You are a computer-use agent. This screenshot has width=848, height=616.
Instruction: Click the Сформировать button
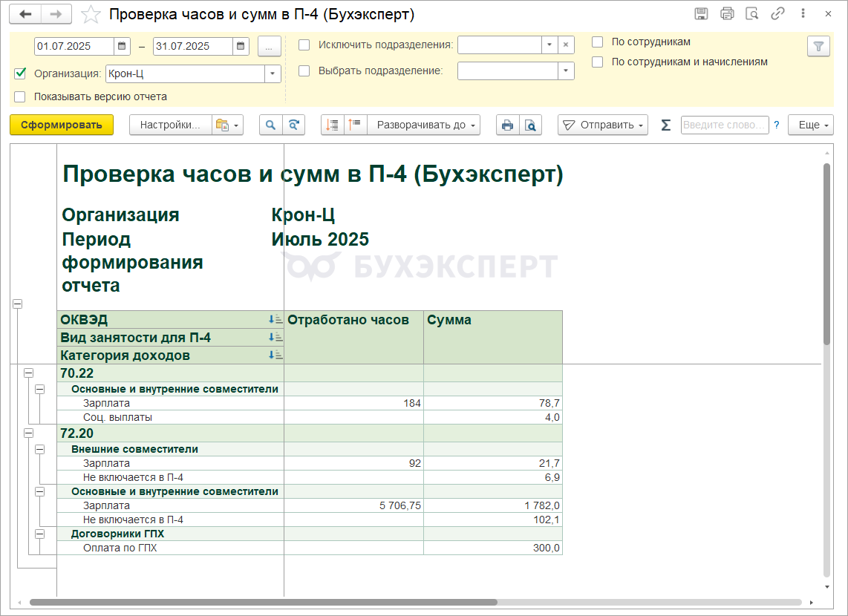[62, 125]
